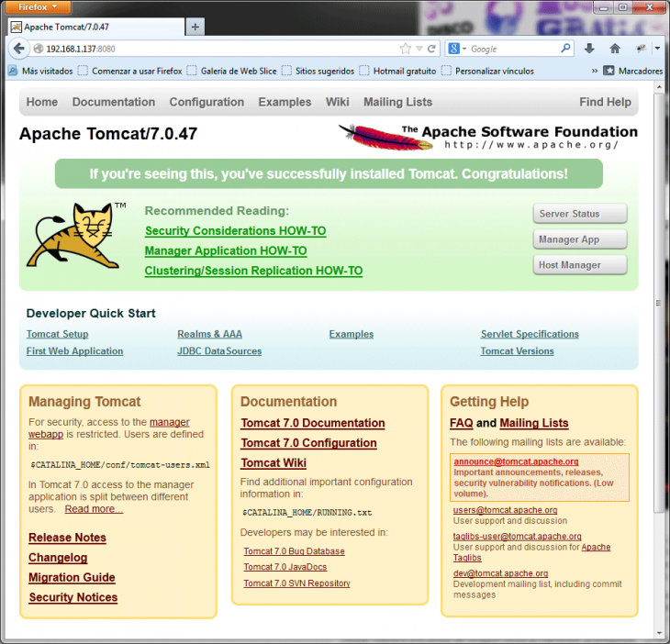Open the Changelog link

[58, 558]
